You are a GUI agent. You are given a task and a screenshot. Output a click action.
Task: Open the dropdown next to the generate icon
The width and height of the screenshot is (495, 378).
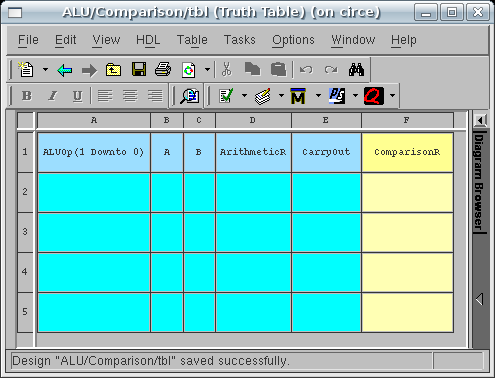point(281,96)
